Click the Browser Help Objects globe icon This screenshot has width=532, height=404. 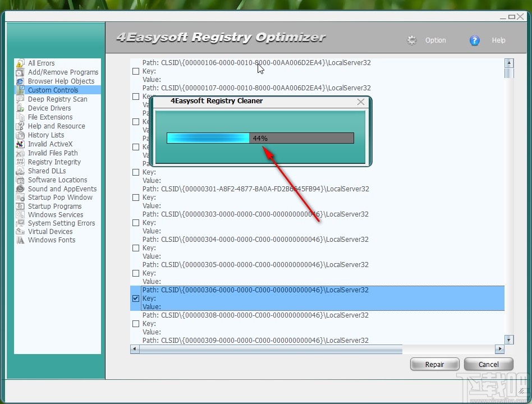(x=20, y=81)
